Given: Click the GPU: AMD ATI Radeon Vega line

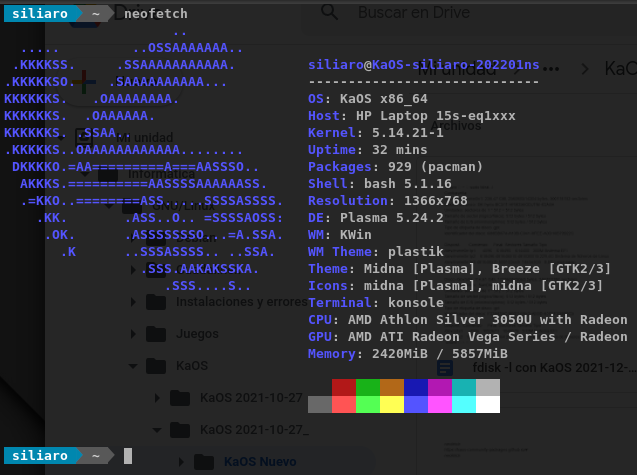Looking at the screenshot, I should click(x=468, y=337).
